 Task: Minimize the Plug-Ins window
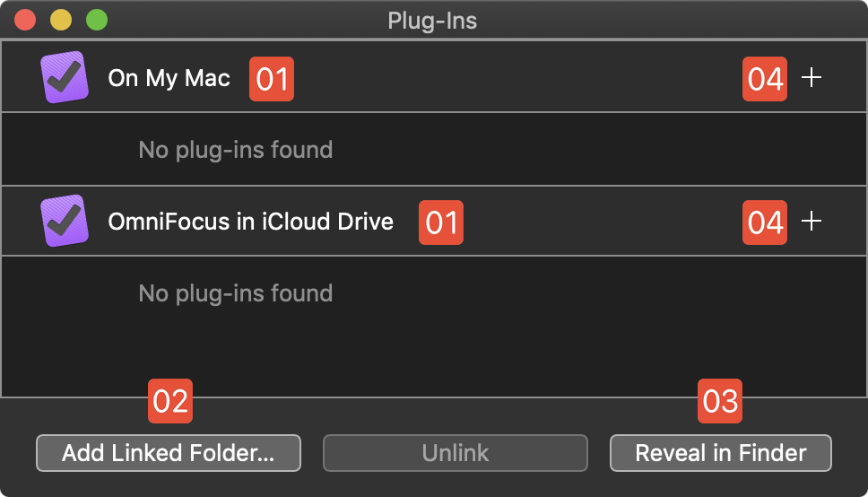(61, 20)
